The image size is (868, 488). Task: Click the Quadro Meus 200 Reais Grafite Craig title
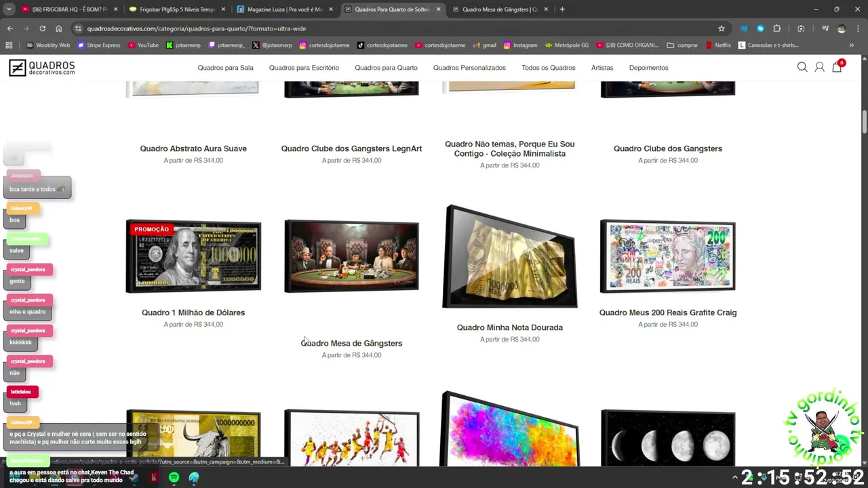tap(668, 312)
